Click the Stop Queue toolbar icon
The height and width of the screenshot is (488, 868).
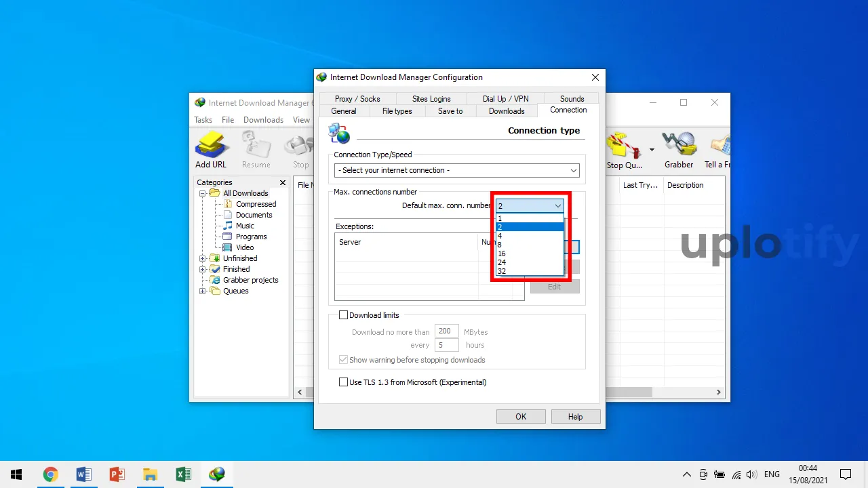[x=625, y=150]
